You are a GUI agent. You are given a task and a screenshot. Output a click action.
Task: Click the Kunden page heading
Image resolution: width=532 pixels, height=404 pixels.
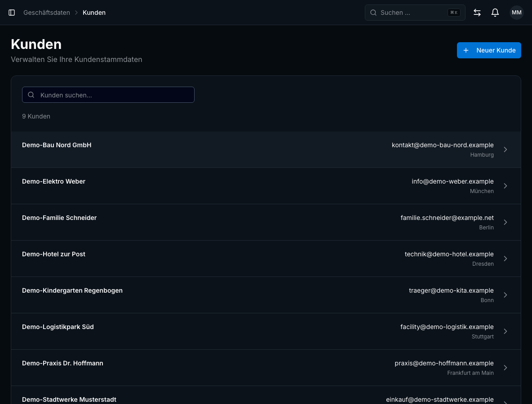(x=36, y=44)
